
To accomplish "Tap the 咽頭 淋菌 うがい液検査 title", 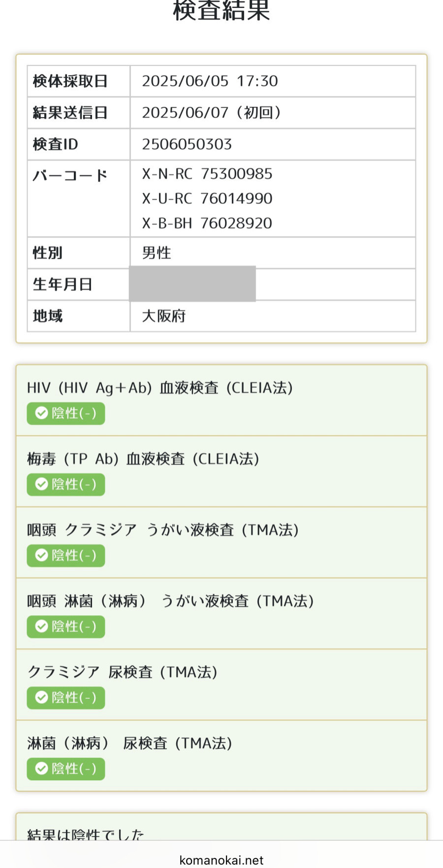I will 170,601.
